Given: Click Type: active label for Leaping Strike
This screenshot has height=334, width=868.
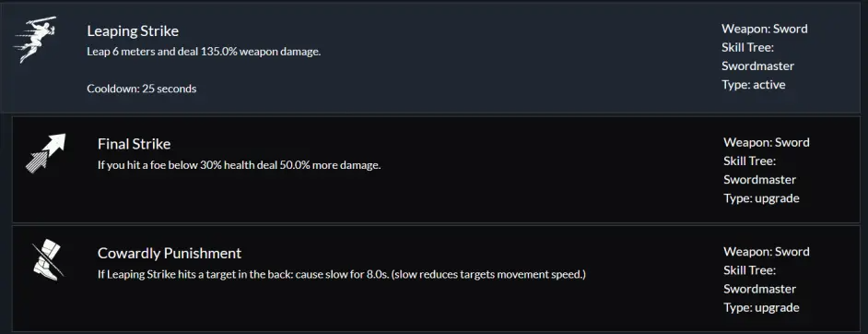Looking at the screenshot, I should coord(754,85).
